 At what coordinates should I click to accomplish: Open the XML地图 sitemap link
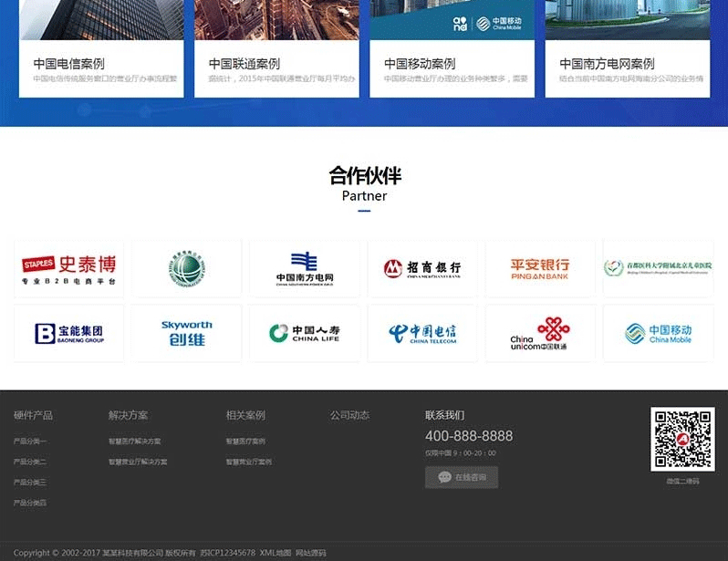[276, 553]
